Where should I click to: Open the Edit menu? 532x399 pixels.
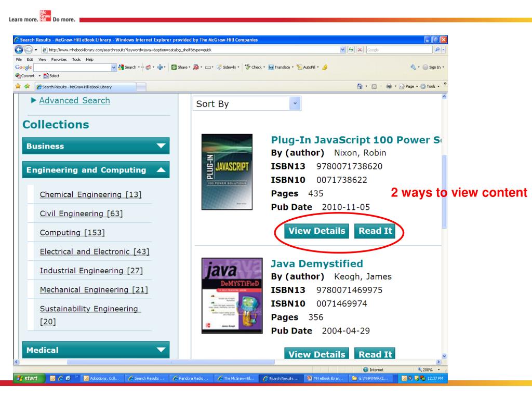tap(30, 59)
